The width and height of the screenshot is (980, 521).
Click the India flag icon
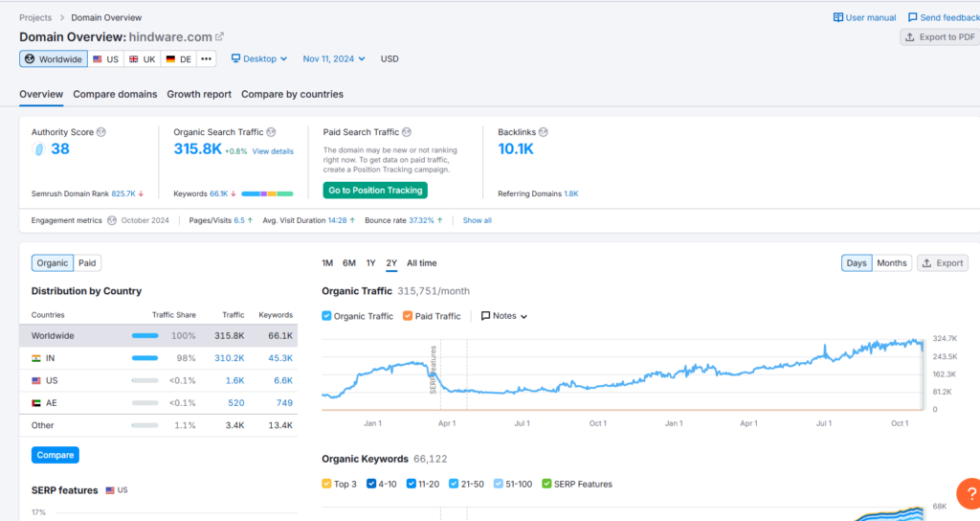(x=36, y=358)
